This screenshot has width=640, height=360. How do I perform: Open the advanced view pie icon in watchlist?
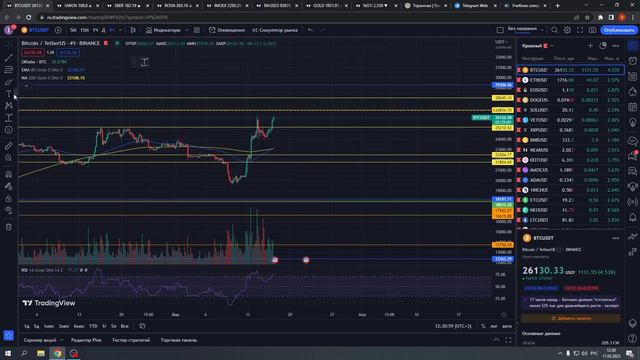603,46
